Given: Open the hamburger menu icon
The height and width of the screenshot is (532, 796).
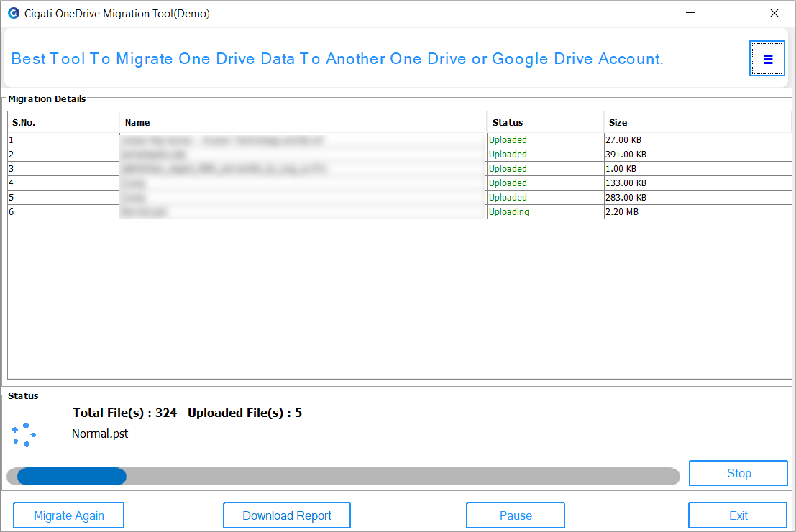Looking at the screenshot, I should (767, 59).
